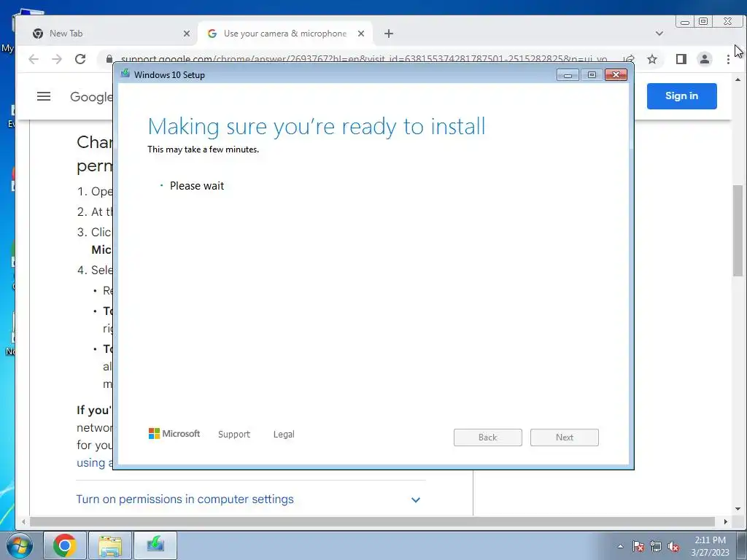Click the horizontal scrollbar at page bottom
Screen dimensions: 747x560
[372, 521]
